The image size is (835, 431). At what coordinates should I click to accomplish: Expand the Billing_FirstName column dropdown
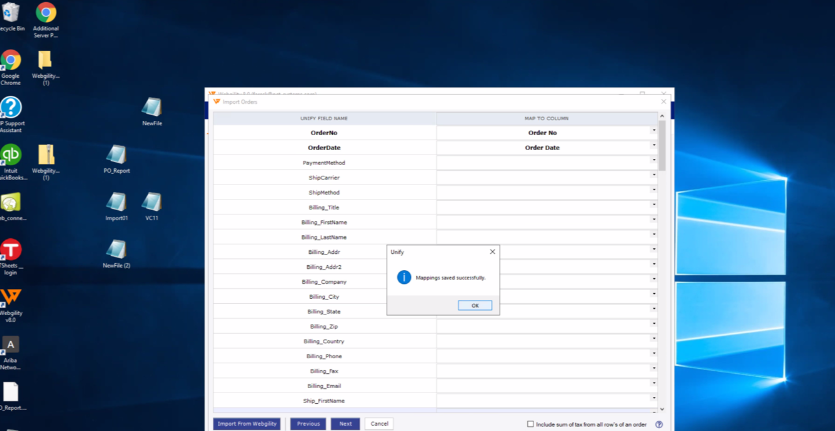pos(654,220)
